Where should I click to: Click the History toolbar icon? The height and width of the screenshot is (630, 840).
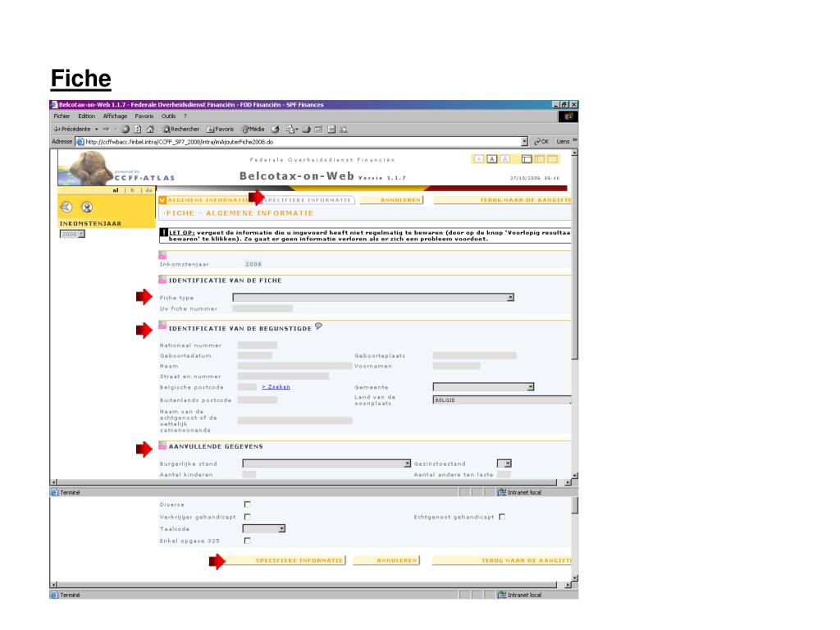[275, 129]
